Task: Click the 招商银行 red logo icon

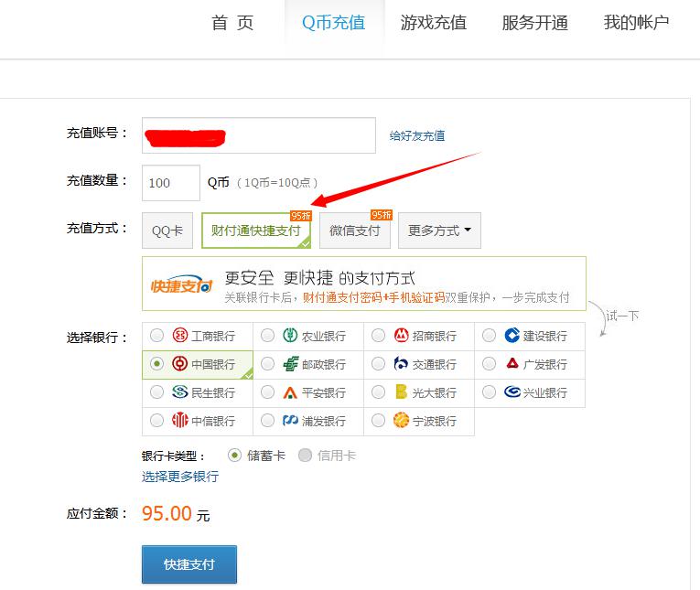Action: tap(402, 335)
